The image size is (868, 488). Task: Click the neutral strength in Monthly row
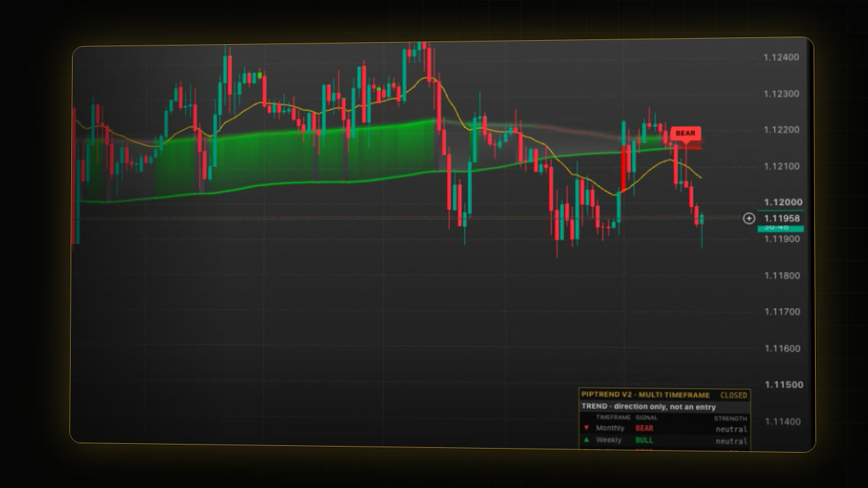[731, 429]
